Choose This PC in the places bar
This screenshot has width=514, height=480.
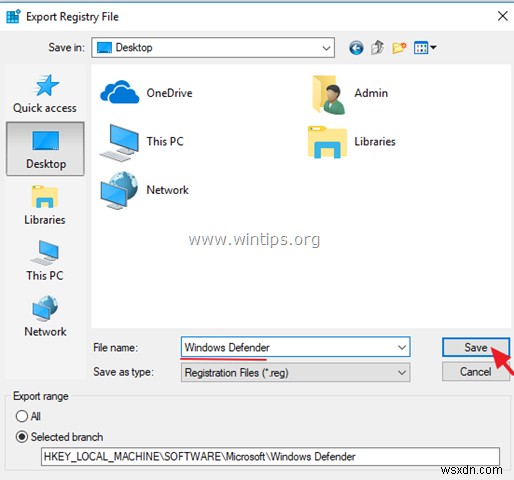click(x=45, y=261)
